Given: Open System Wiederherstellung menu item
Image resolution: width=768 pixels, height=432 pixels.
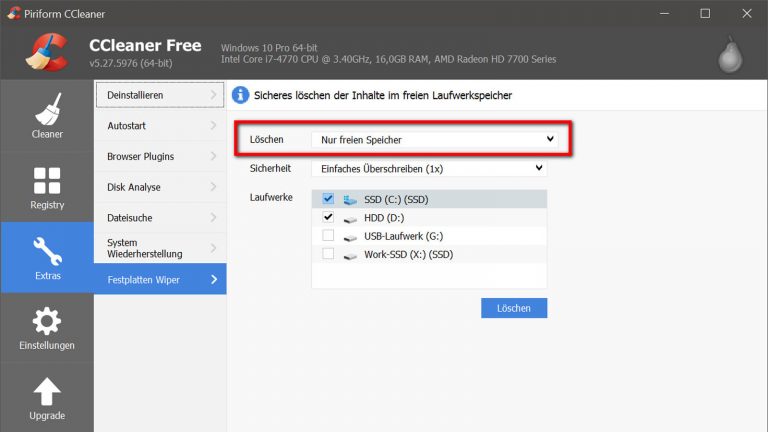Looking at the screenshot, I should coord(160,248).
